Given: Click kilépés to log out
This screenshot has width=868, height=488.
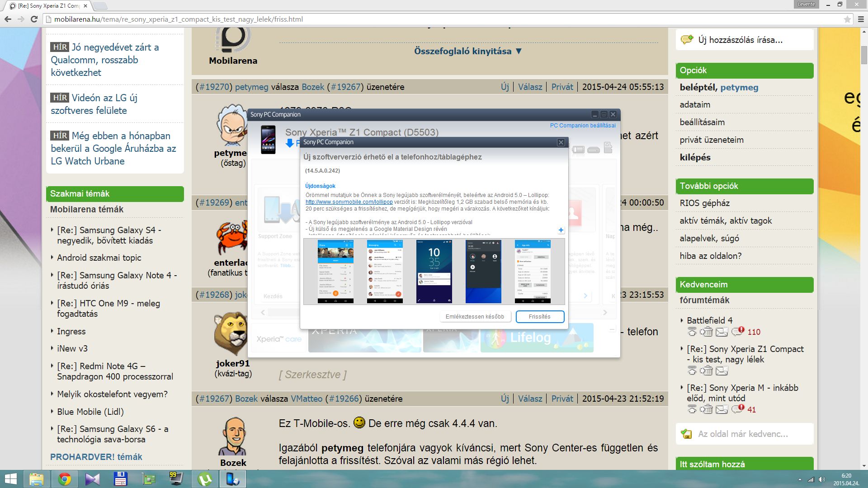Looking at the screenshot, I should [695, 157].
